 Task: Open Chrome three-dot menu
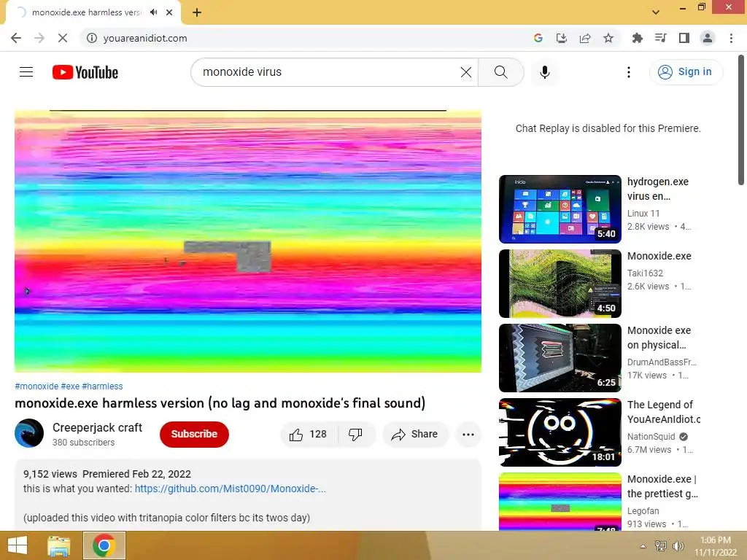click(x=731, y=38)
